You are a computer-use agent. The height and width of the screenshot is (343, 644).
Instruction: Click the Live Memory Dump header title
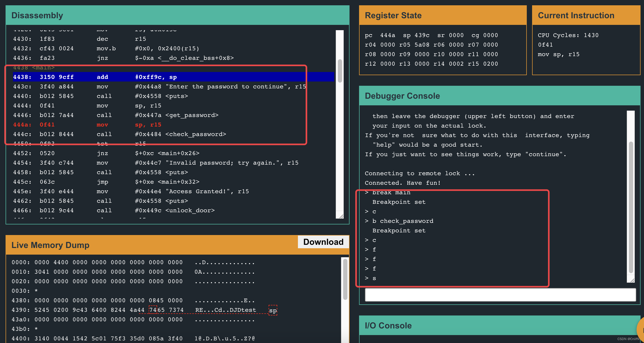pyautogui.click(x=50, y=245)
